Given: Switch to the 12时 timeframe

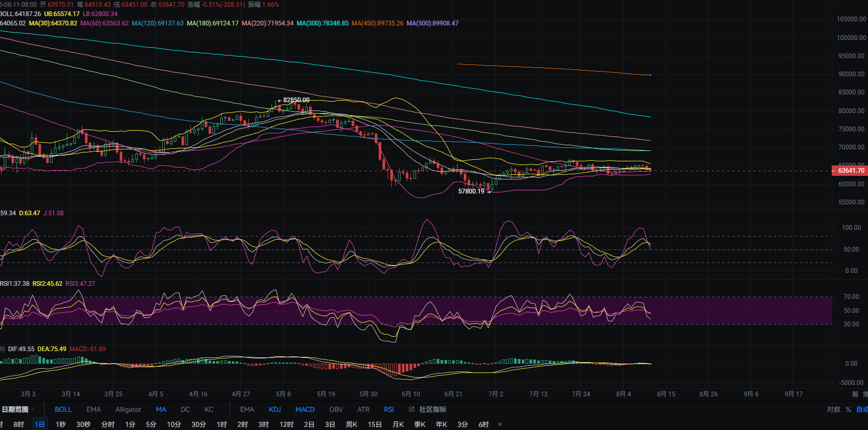Looking at the screenshot, I should click(287, 424).
